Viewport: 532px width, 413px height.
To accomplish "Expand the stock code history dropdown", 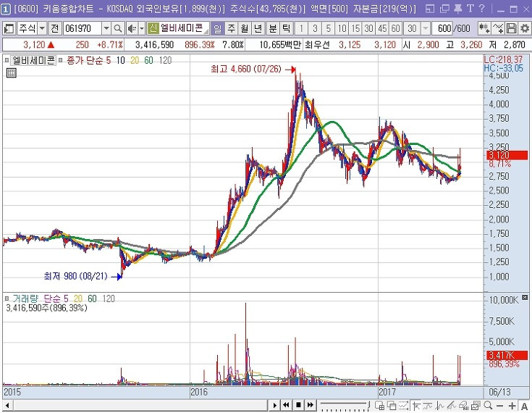I will 106,28.
